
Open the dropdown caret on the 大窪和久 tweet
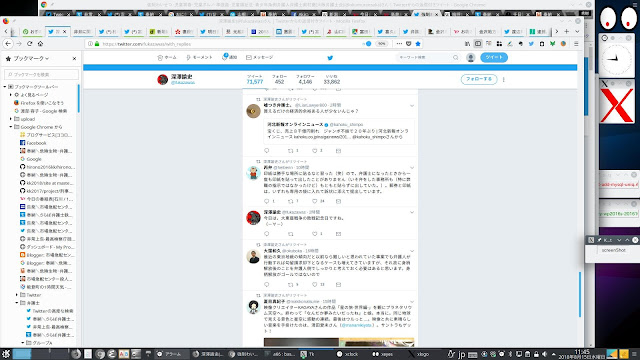pos(412,251)
